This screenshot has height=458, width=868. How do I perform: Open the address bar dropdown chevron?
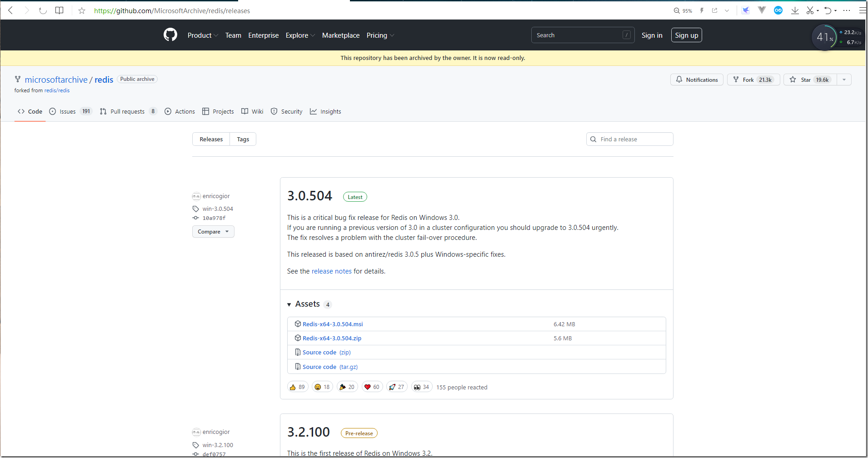[727, 10]
